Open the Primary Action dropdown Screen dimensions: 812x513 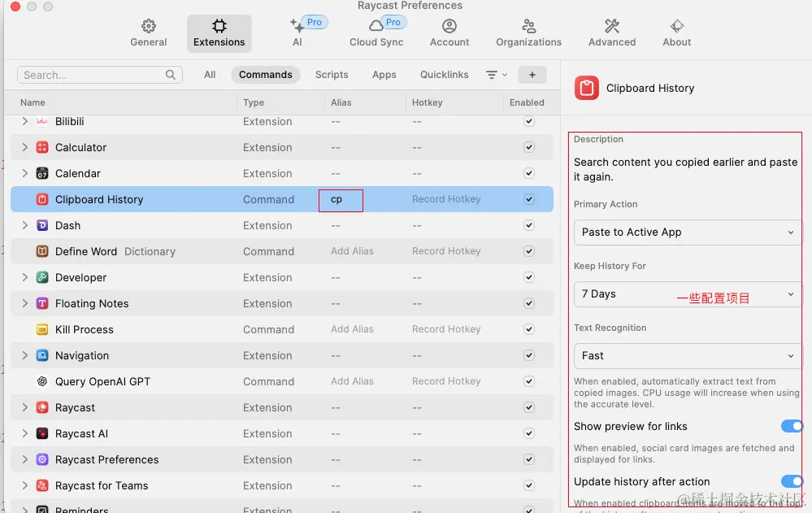[688, 233]
